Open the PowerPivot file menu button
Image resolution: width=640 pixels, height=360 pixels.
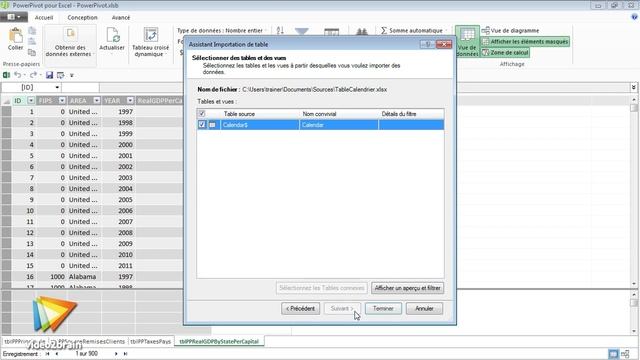[14, 17]
